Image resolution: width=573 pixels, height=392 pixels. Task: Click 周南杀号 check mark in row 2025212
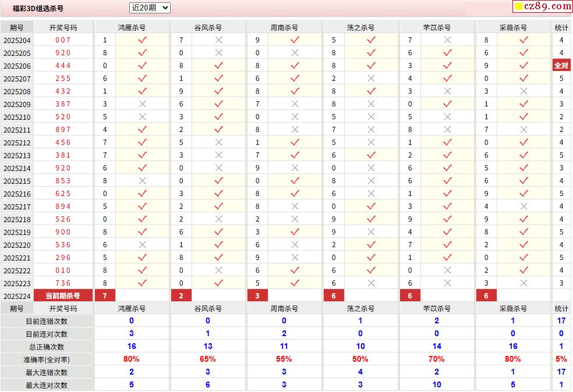click(x=295, y=142)
